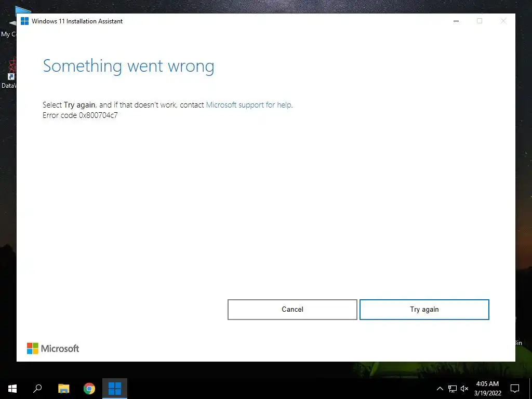Click the 'Something went wrong' heading
532x399 pixels.
(128, 66)
